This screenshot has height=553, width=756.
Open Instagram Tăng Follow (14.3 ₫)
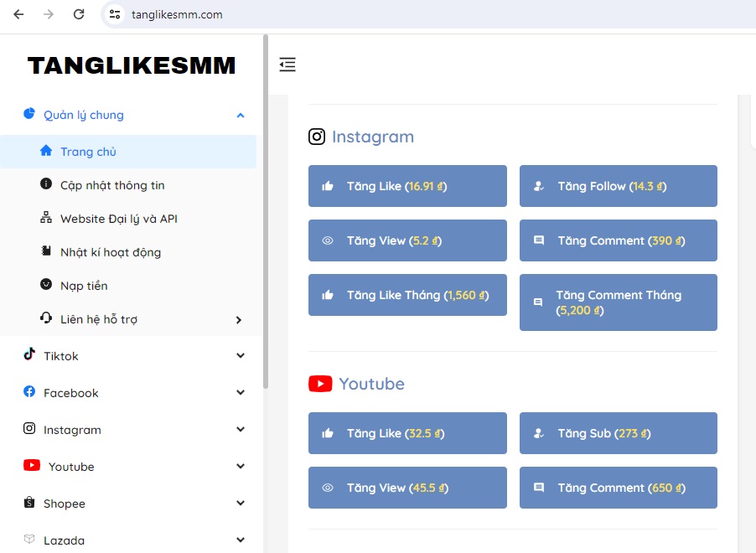618,186
